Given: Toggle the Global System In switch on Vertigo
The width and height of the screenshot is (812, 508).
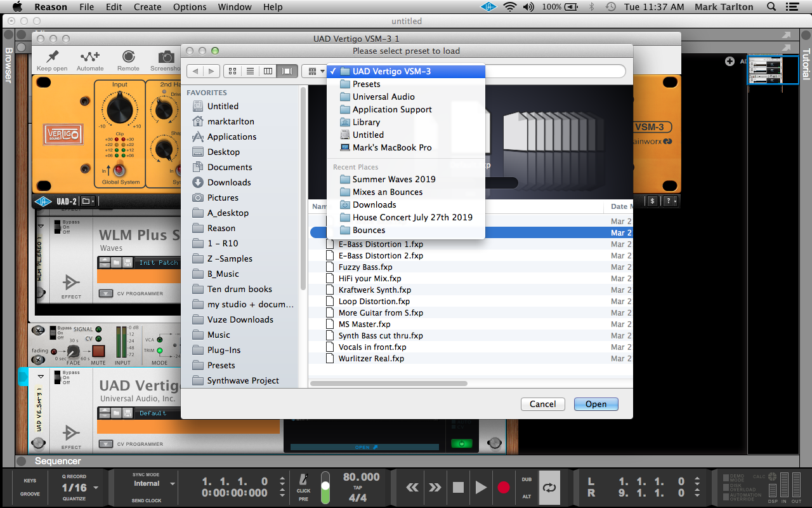Looking at the screenshot, I should pyautogui.click(x=119, y=170).
